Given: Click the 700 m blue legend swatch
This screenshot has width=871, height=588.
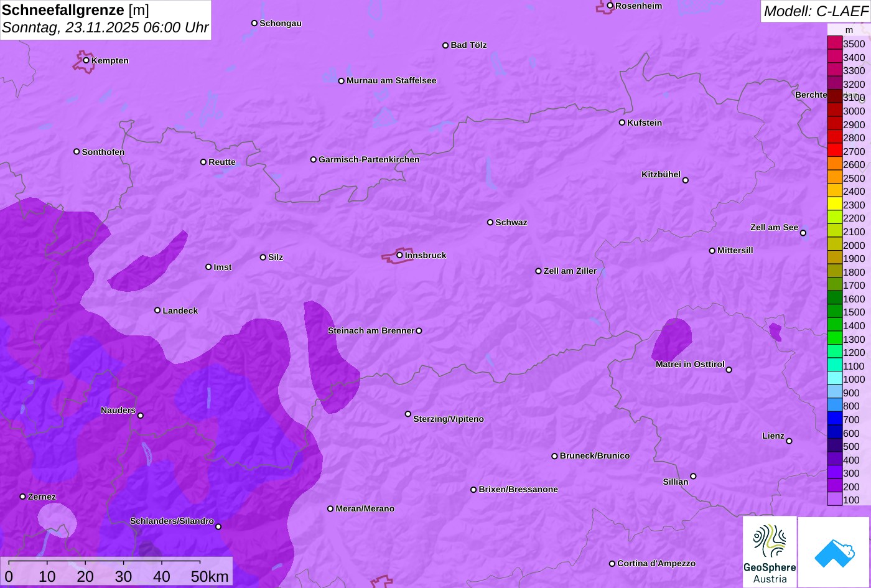Looking at the screenshot, I should (x=835, y=419).
